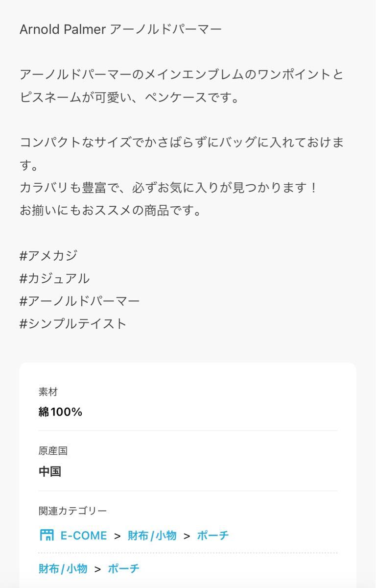This screenshot has width=376, height=588.
Task: Click the arrow separator in the bottom category row
Action: click(97, 569)
